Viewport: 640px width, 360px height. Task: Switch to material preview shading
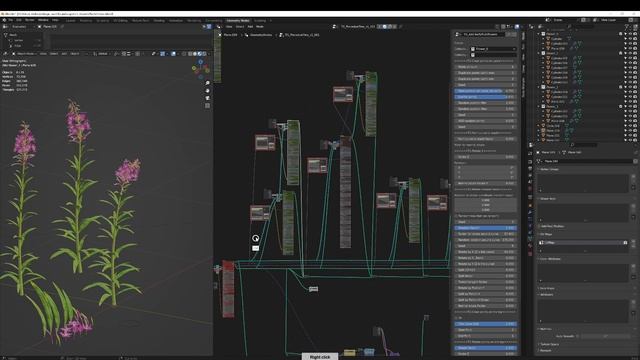coord(200,53)
